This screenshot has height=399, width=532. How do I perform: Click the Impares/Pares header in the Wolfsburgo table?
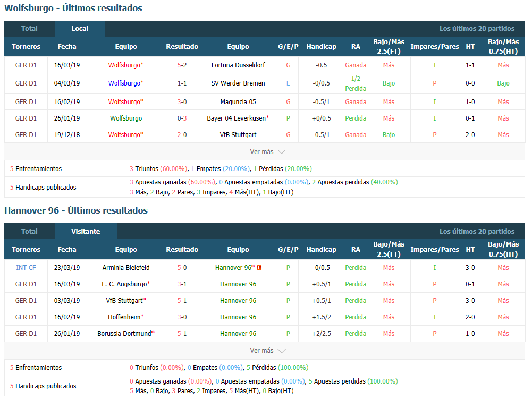(x=435, y=46)
